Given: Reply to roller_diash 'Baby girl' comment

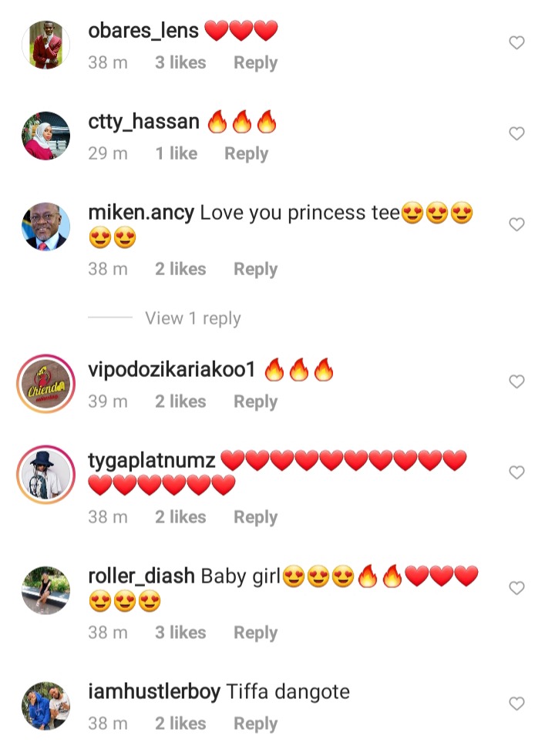Looking at the screenshot, I should [256, 633].
